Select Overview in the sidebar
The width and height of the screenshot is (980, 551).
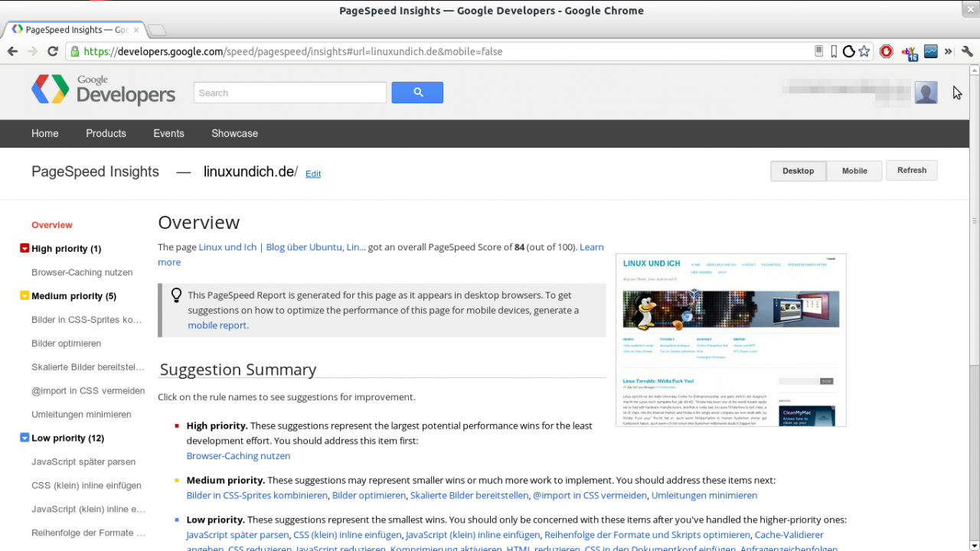52,225
